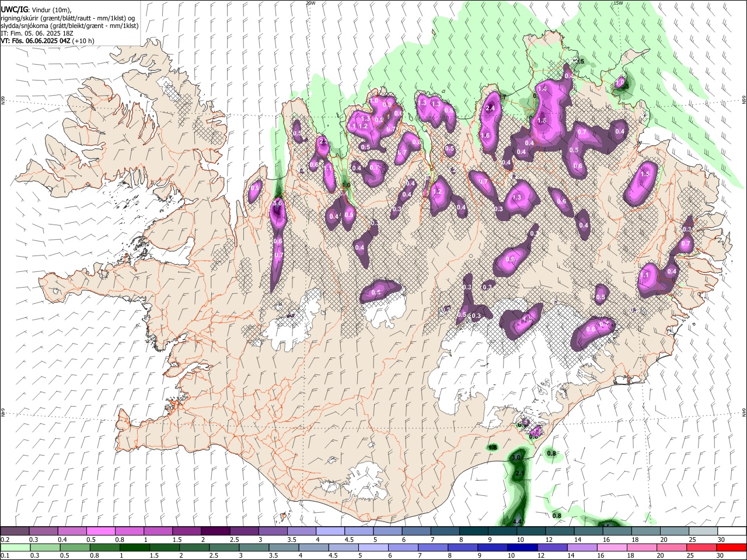Click the 'IT: Fim. 05. 06. 2025 18Z' line

[36, 33]
